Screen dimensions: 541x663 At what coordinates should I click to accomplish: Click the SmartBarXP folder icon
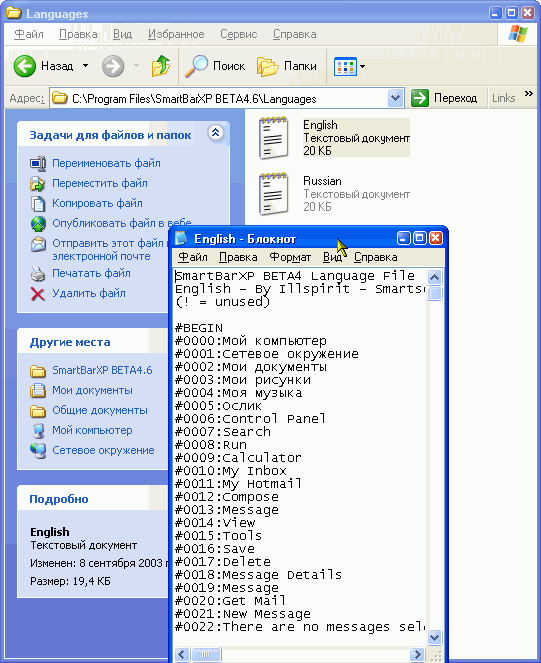[x=38, y=371]
